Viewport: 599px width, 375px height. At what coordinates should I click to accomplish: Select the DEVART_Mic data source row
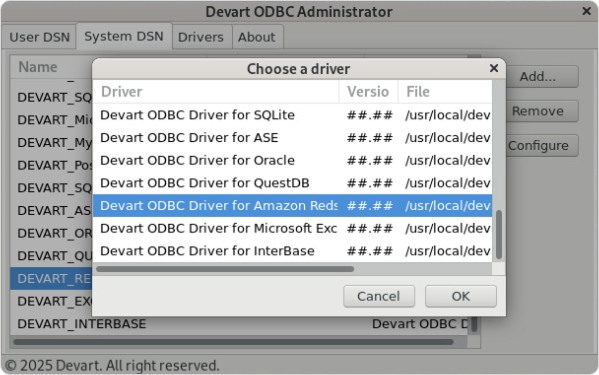click(52, 120)
